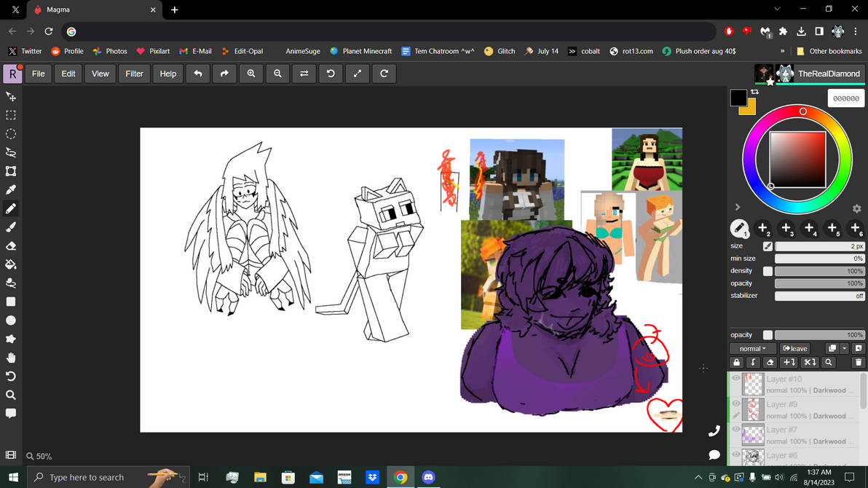Open the Edit menu
Image resolution: width=868 pixels, height=488 pixels.
[x=68, y=74]
